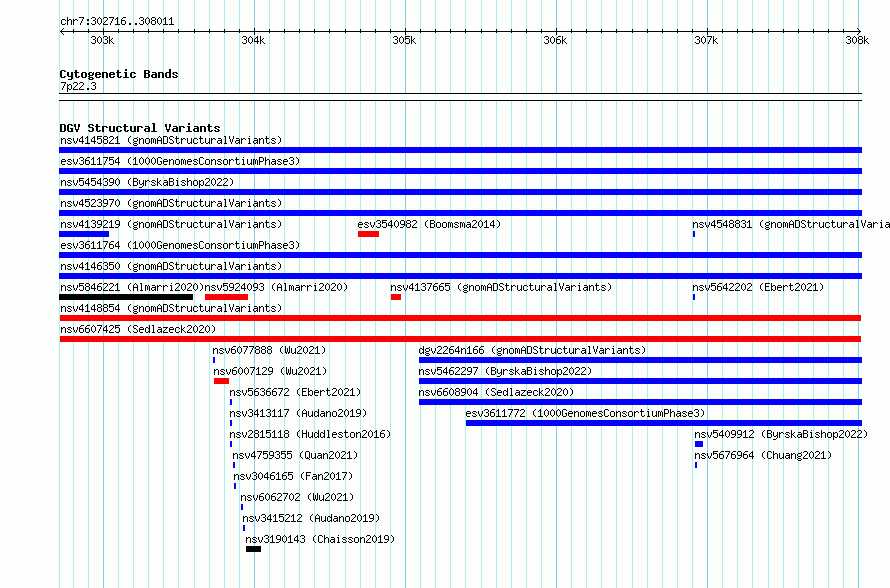This screenshot has height=588, width=890.
Task: Open the nsv4548831 variant label
Action: click(791, 224)
